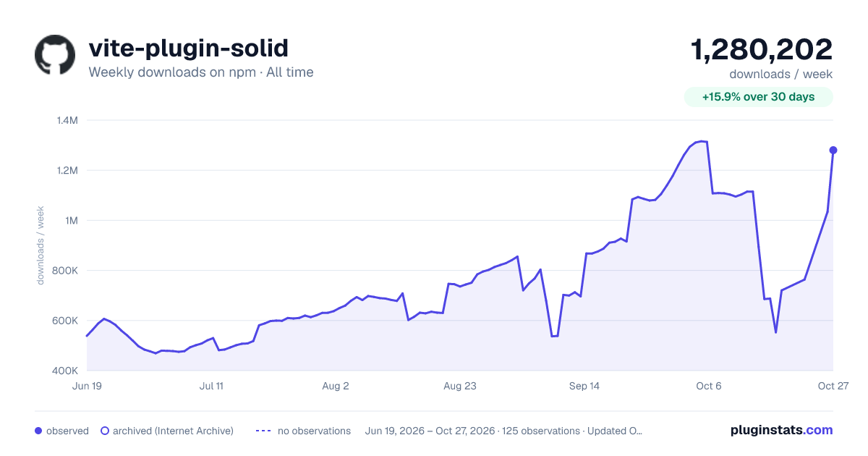Open the pluginstats.com link
The height and width of the screenshot is (456, 868).
point(782,430)
